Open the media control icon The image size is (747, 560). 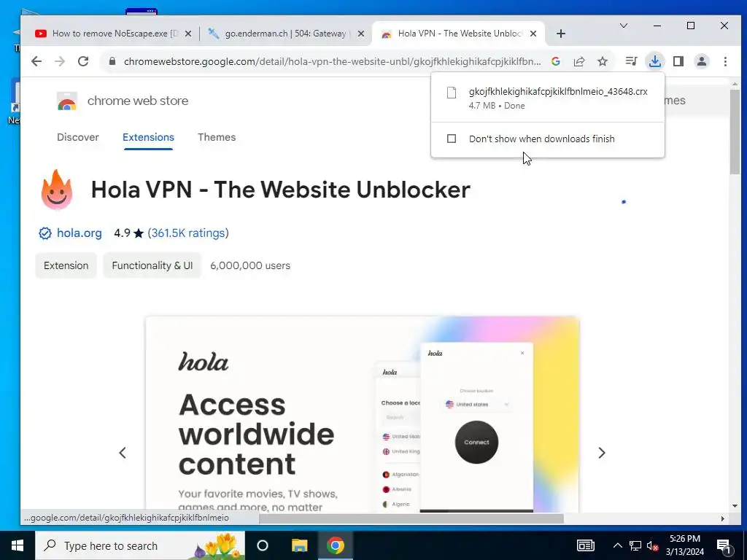(631, 61)
